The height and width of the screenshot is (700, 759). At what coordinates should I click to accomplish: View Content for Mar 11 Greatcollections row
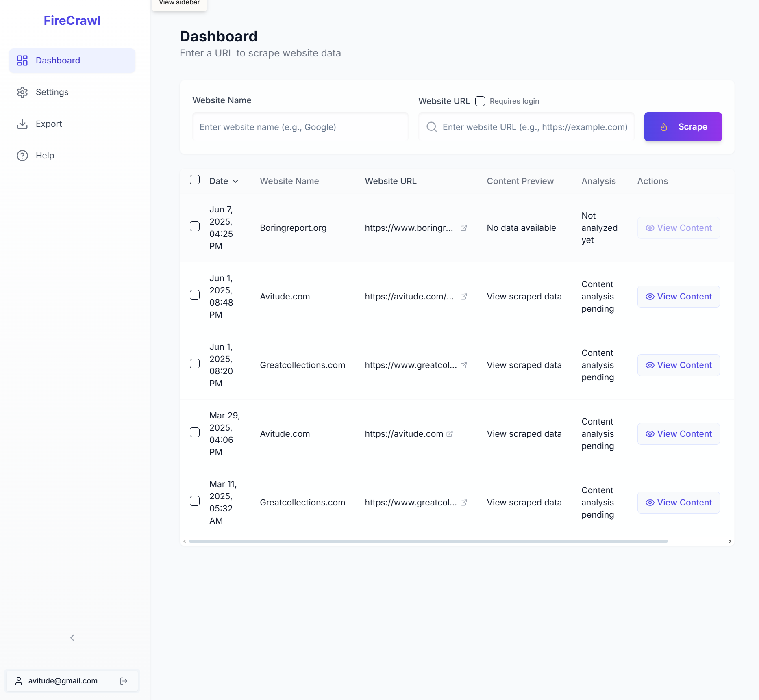point(679,503)
